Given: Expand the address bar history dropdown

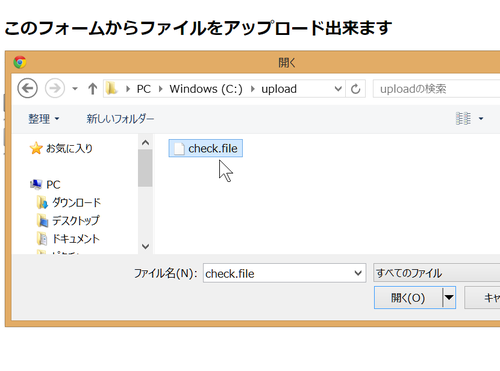Looking at the screenshot, I should [338, 89].
